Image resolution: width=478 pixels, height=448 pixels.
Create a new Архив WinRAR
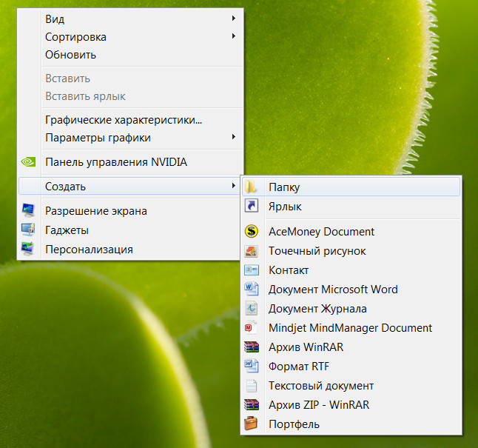click(x=351, y=347)
